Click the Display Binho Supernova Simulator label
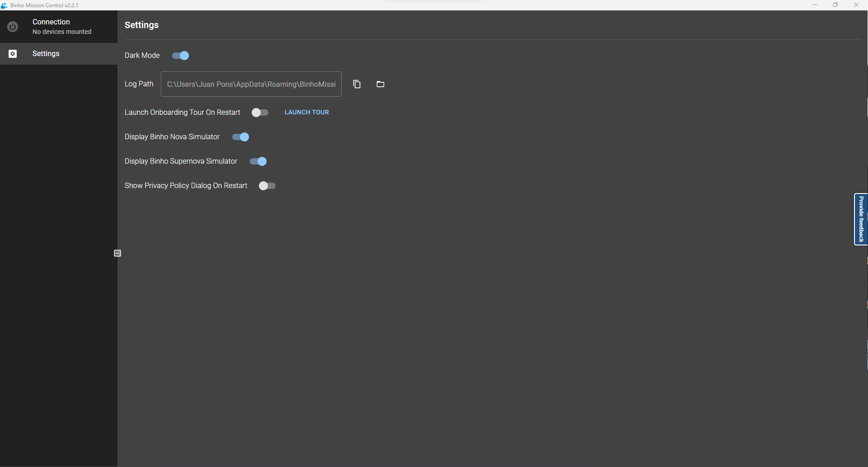This screenshot has height=467, width=868. (x=181, y=161)
